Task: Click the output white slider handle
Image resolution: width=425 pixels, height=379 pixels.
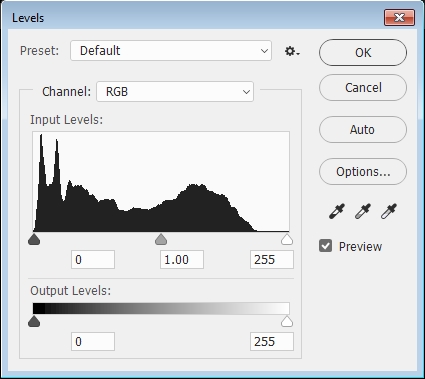Action: tap(287, 321)
